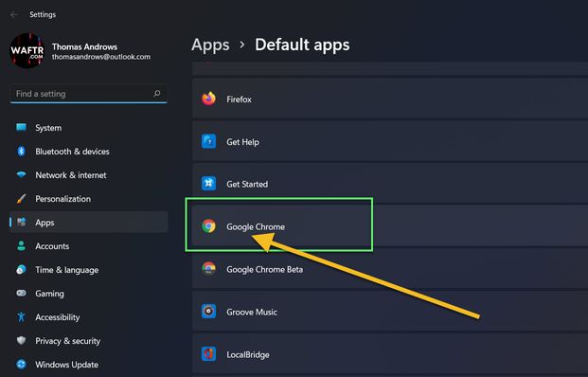The height and width of the screenshot is (377, 588).
Task: Click the Firefox app icon
Action: [209, 99]
